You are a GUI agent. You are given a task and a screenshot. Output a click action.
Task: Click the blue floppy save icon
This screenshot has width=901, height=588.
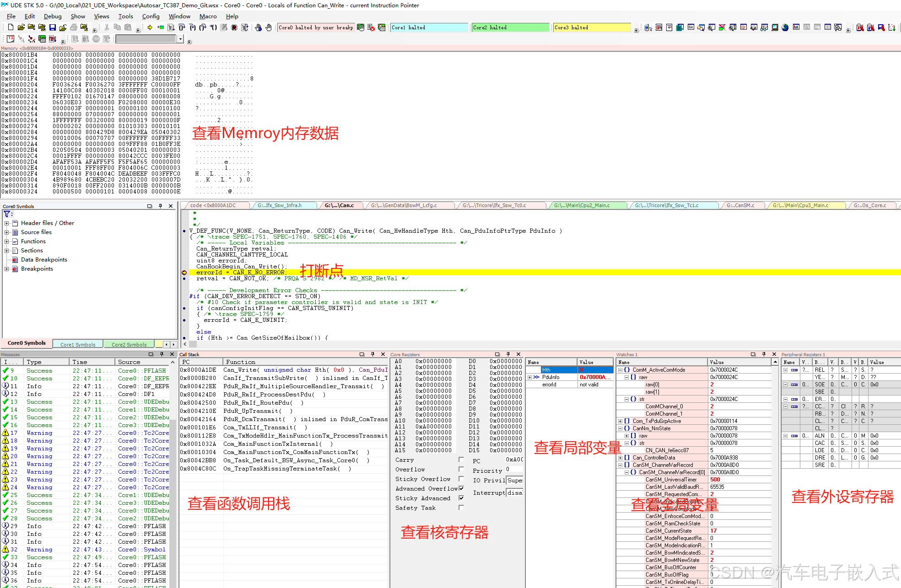53,27
